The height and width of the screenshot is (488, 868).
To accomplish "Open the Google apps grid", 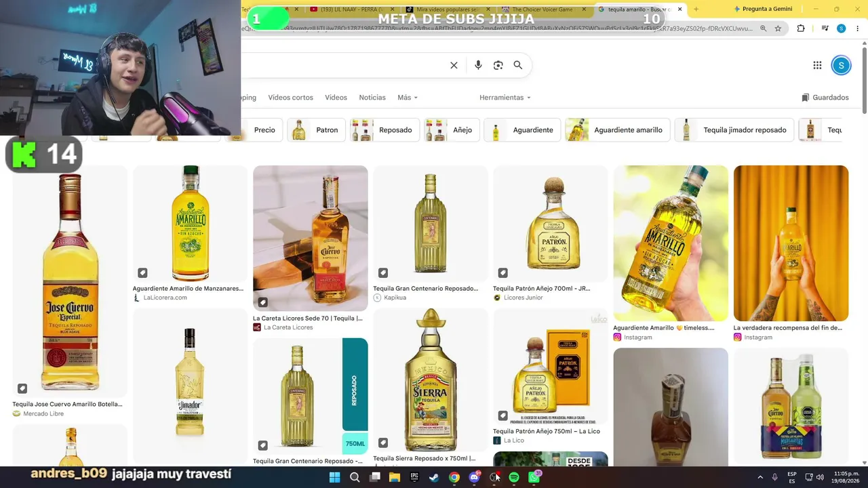I will (x=817, y=65).
